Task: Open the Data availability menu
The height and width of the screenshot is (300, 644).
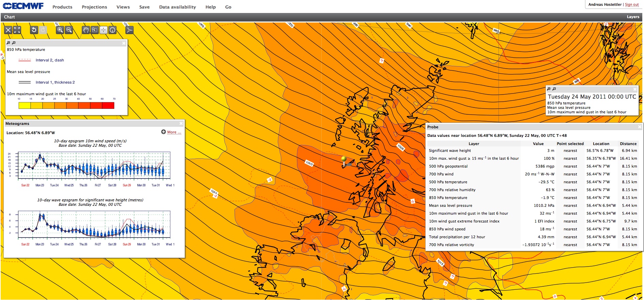Action: [178, 7]
